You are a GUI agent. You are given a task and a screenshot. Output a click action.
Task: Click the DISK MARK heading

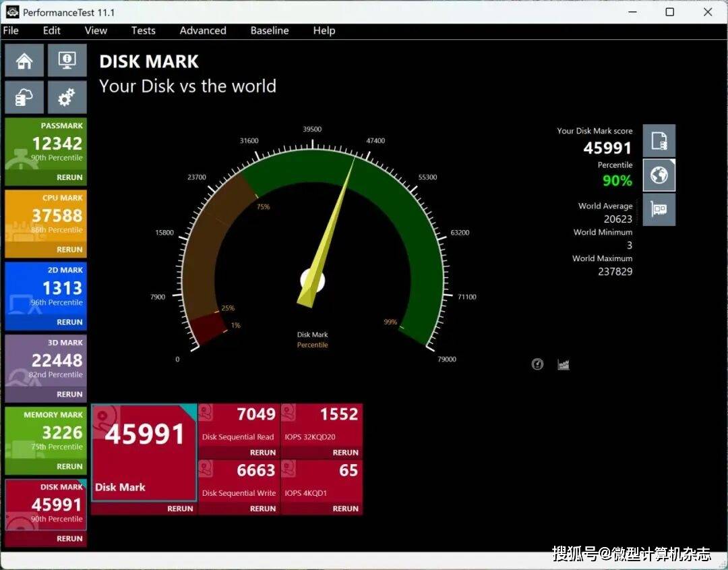click(x=149, y=61)
